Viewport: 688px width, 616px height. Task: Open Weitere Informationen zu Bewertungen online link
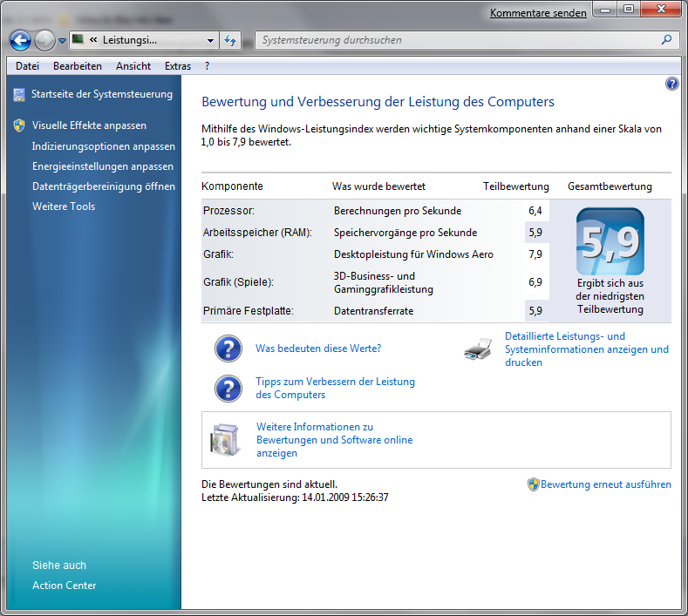click(334, 440)
